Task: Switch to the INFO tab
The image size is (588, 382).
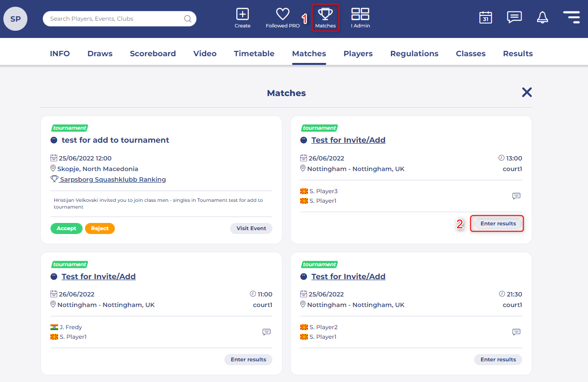Action: 60,54
